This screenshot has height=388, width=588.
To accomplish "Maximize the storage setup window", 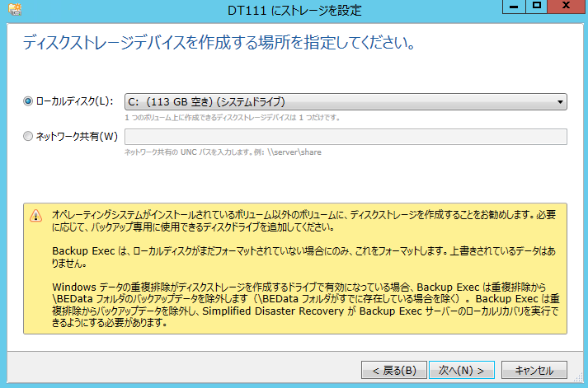I will (x=536, y=7).
